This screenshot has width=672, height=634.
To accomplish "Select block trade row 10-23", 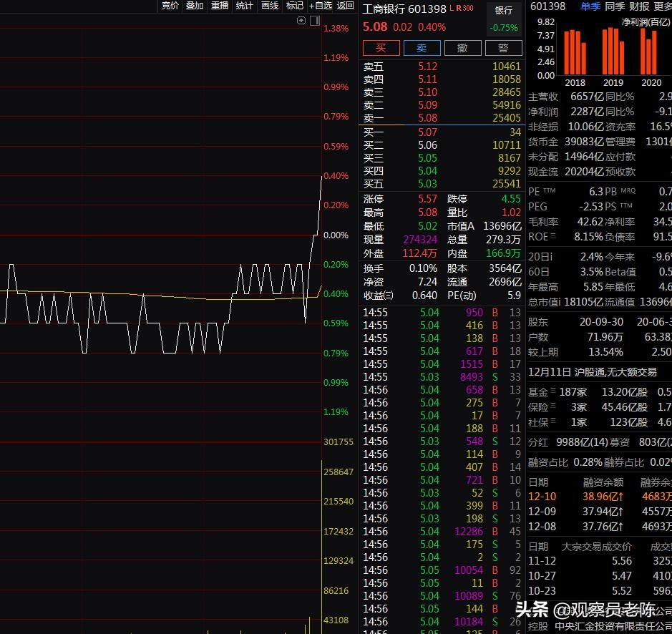I will coord(600,590).
